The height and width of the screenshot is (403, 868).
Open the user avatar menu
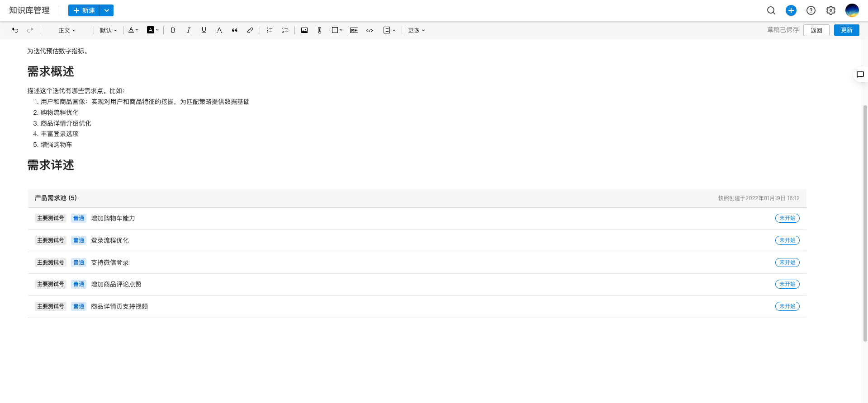point(852,10)
